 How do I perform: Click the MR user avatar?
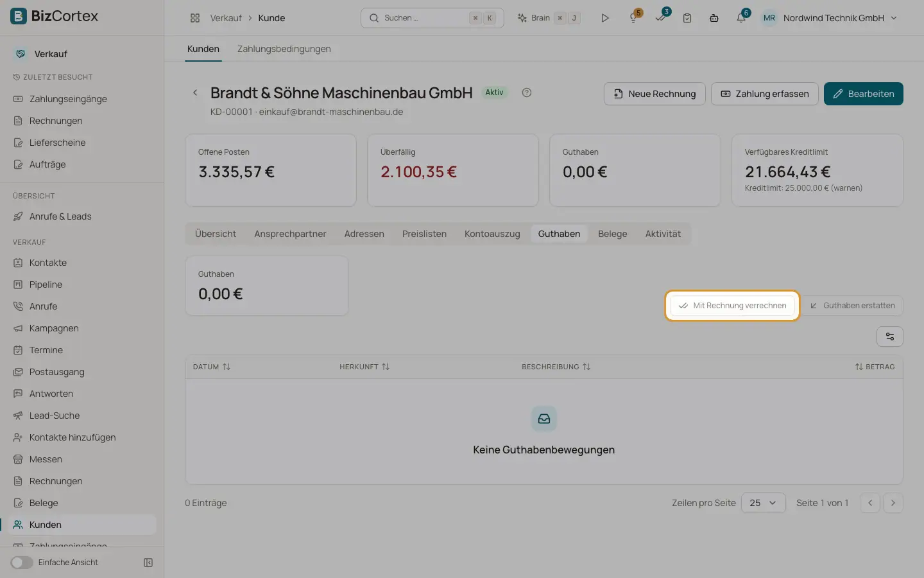tap(769, 18)
